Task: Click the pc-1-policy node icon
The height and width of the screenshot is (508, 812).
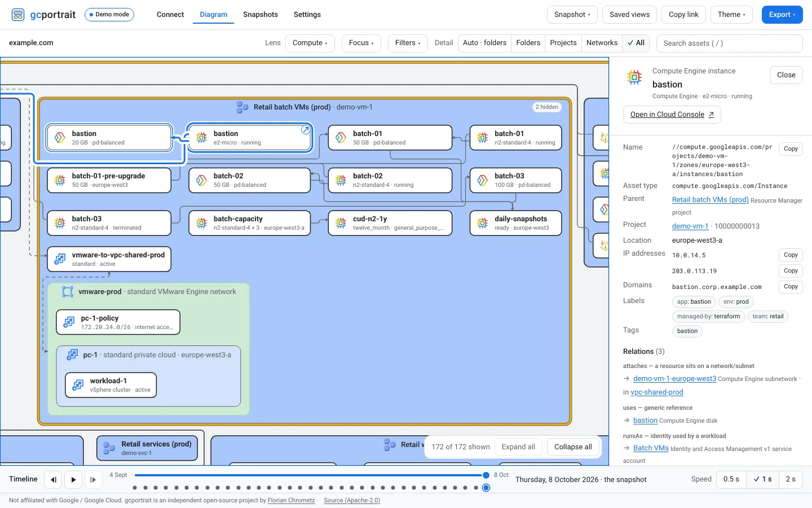Action: 69,322
